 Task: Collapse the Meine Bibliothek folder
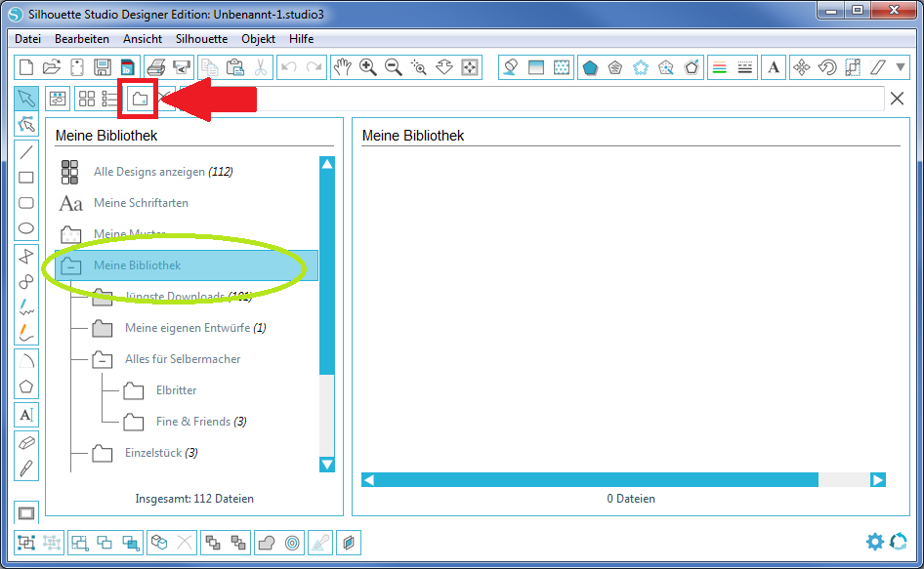coord(70,265)
